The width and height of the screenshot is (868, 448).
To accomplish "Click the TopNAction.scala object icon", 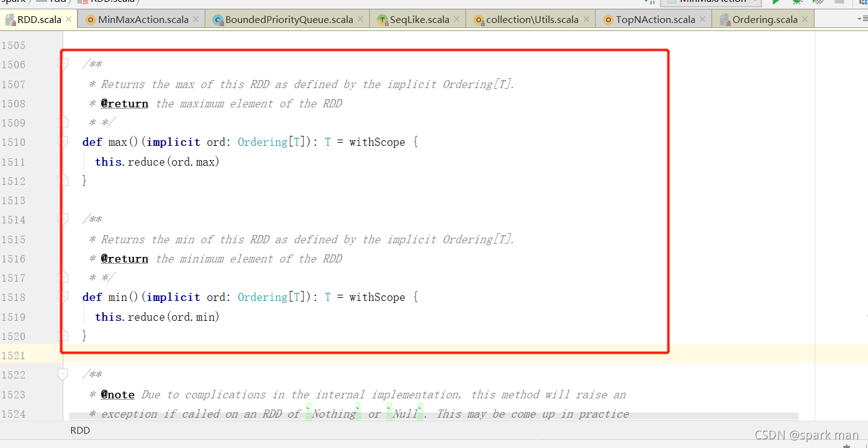I will click(x=608, y=20).
